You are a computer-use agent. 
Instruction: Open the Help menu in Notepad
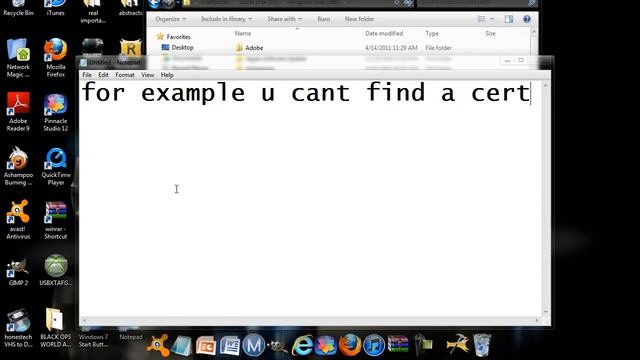click(167, 75)
